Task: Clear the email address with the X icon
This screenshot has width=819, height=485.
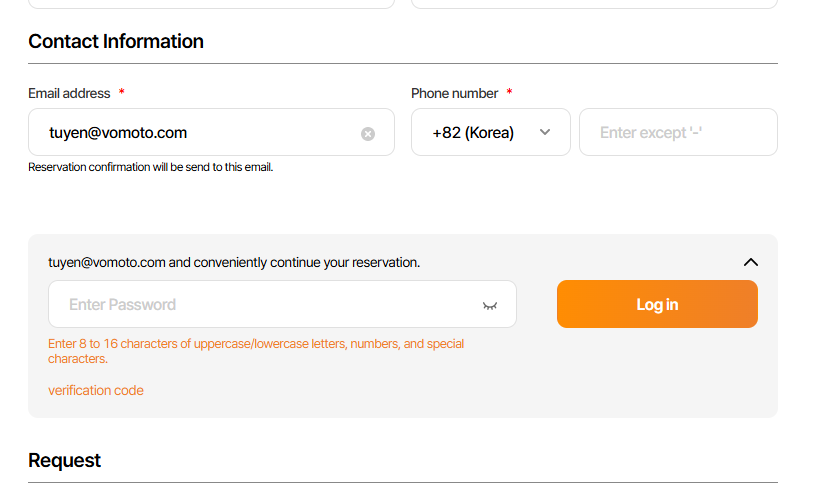Action: 368,133
